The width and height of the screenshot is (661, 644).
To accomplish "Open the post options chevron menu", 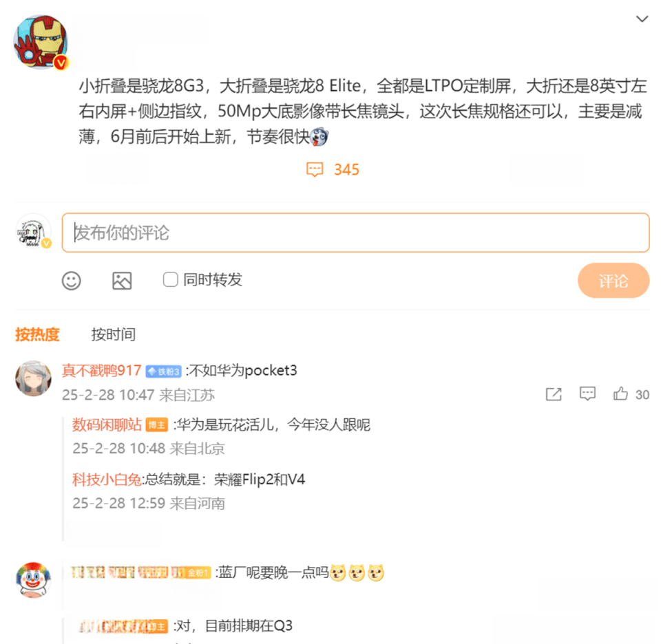I will [x=642, y=19].
